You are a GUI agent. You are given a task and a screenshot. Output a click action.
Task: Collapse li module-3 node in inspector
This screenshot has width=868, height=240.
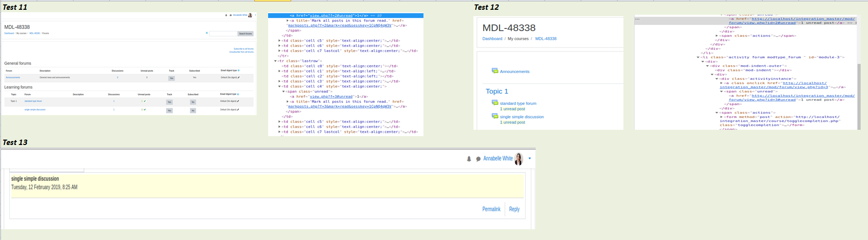click(698, 57)
